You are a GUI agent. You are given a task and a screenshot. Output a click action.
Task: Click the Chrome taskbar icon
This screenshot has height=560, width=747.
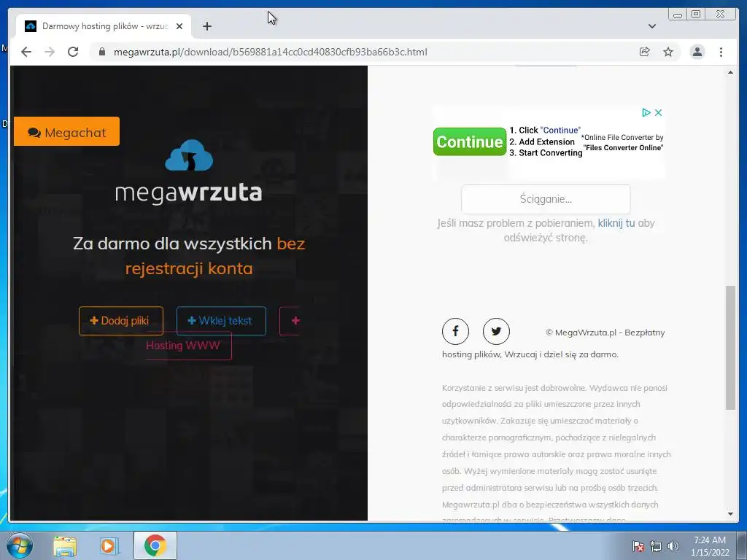155,545
